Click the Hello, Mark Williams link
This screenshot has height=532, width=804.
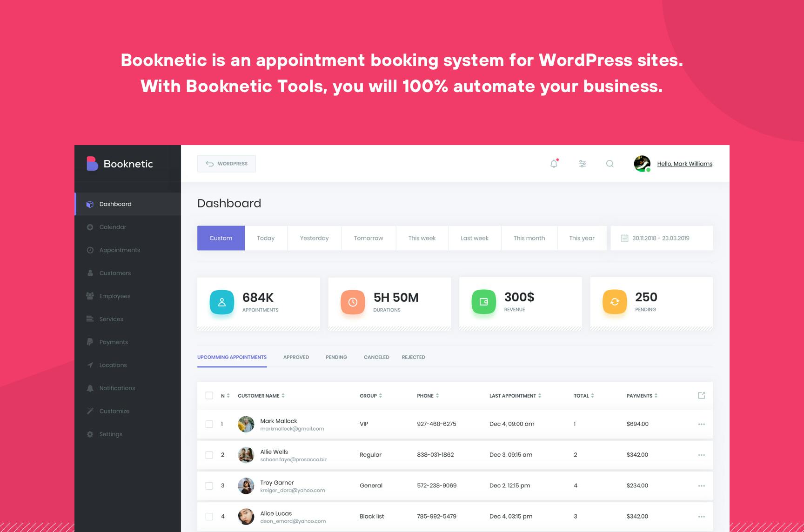pos(685,164)
